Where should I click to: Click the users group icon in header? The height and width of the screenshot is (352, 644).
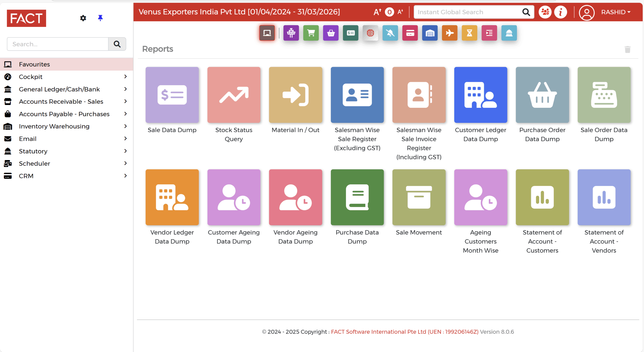545,12
